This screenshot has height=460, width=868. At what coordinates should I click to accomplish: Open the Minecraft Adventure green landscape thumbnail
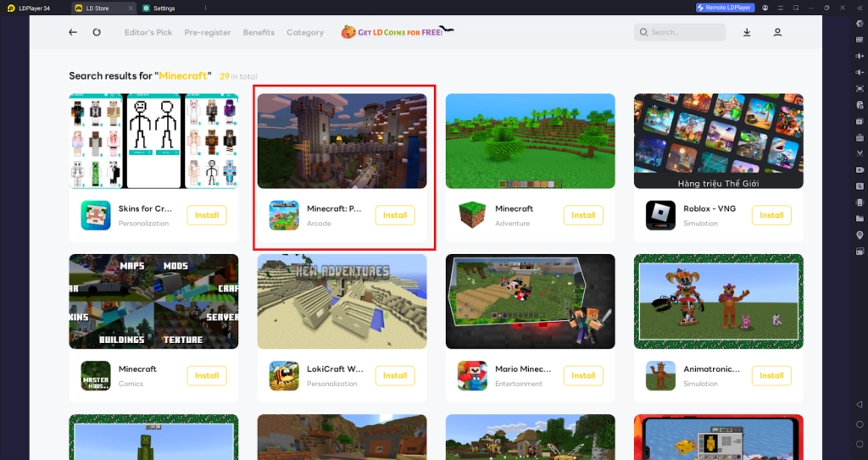coord(531,141)
